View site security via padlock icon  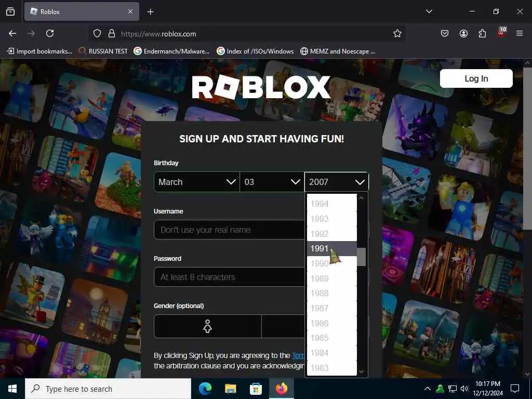coord(112,34)
